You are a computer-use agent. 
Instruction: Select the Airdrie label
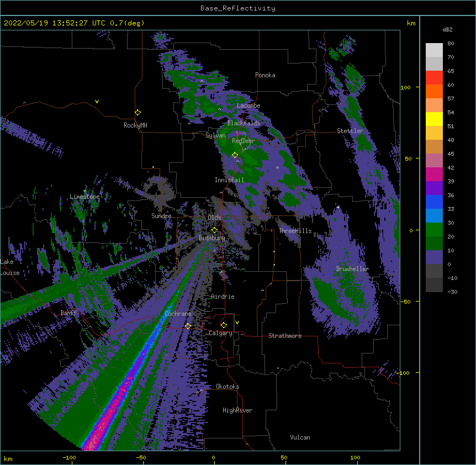pos(223,297)
